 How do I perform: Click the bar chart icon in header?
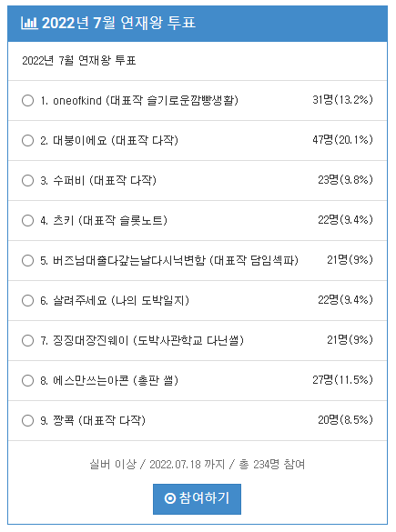(29, 23)
